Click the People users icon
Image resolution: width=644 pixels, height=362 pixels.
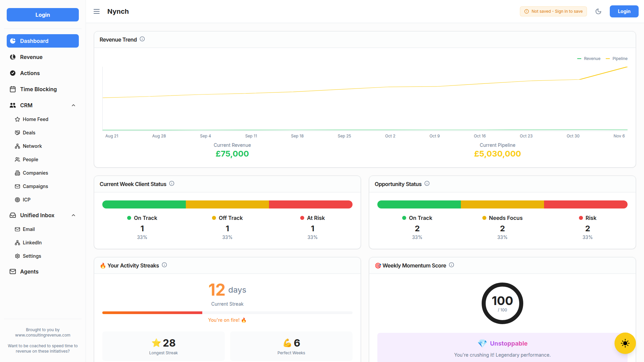(17, 160)
